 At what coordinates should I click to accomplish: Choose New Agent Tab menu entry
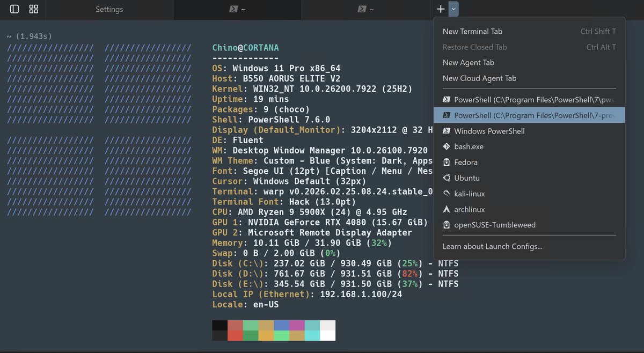(529, 63)
